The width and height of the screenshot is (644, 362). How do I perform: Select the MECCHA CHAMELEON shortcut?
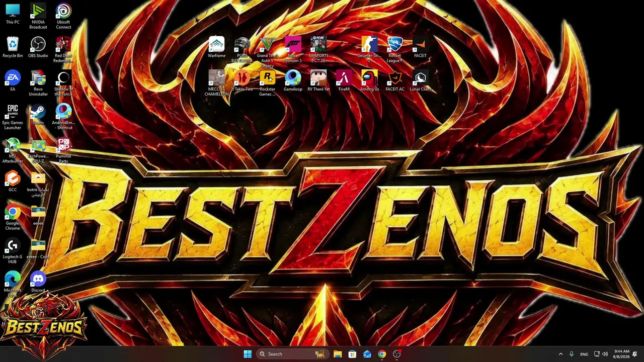click(x=217, y=83)
